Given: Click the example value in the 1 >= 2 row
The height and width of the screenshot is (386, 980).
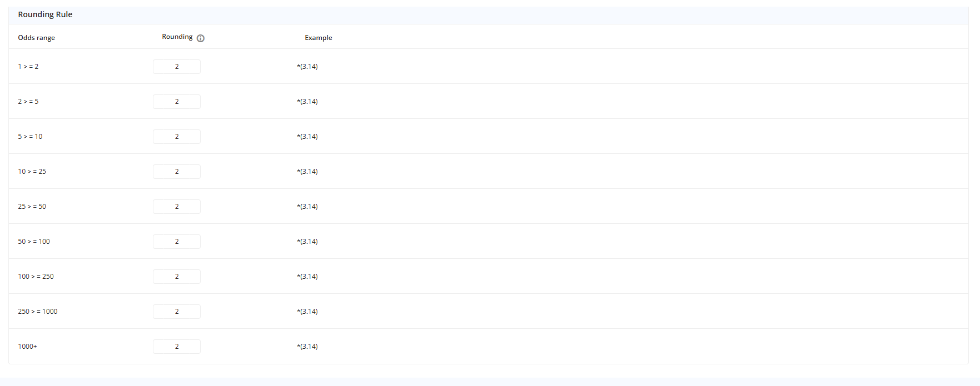Looking at the screenshot, I should pos(307,67).
